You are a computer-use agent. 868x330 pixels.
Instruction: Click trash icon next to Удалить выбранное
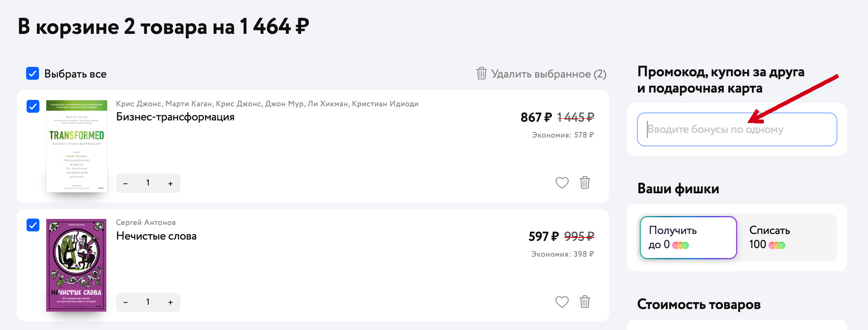(482, 73)
